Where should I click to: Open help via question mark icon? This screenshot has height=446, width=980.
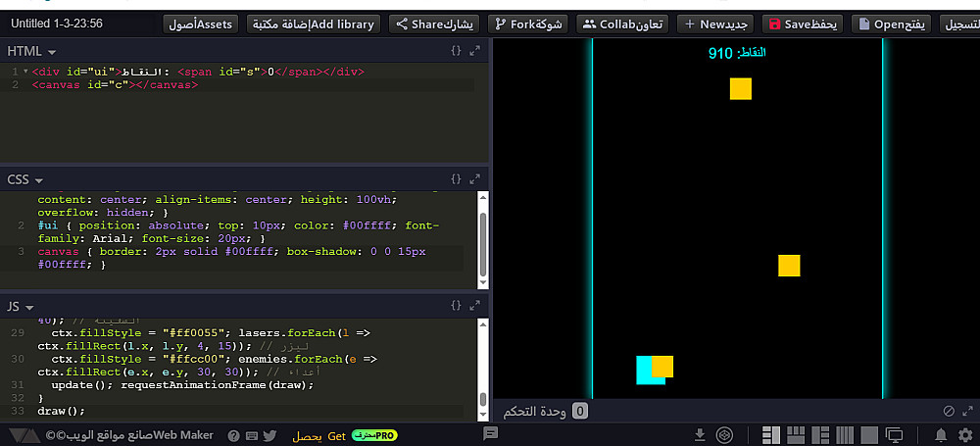[232, 436]
